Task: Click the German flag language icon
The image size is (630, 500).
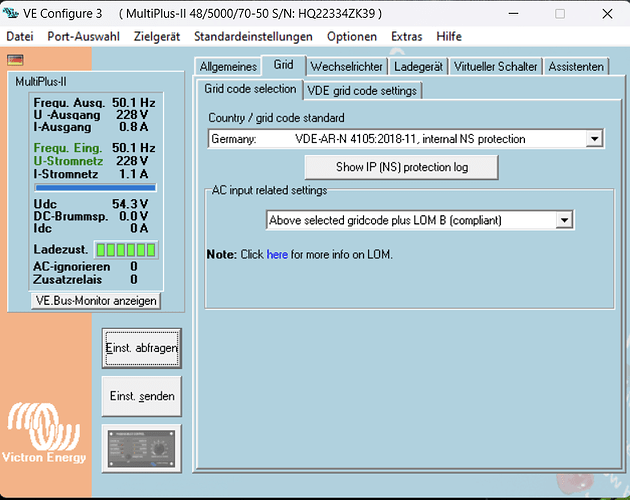Action: tap(15, 60)
